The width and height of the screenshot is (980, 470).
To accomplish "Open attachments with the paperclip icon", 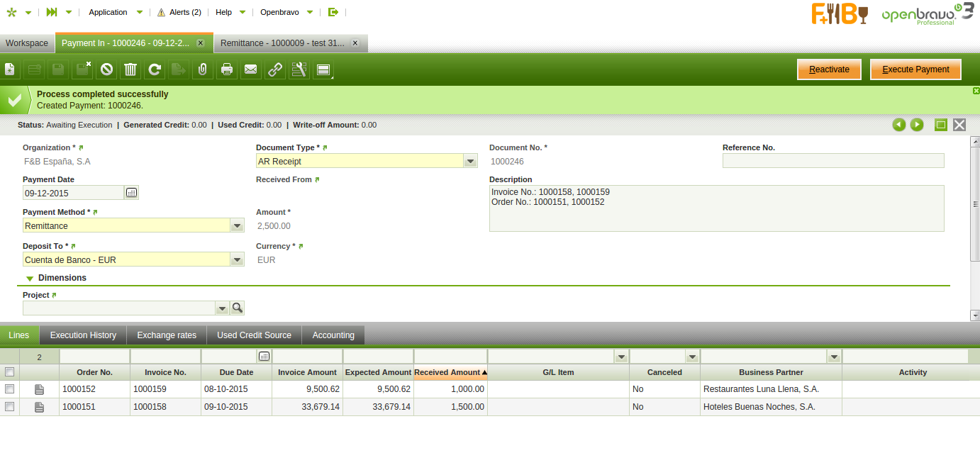I will point(202,69).
